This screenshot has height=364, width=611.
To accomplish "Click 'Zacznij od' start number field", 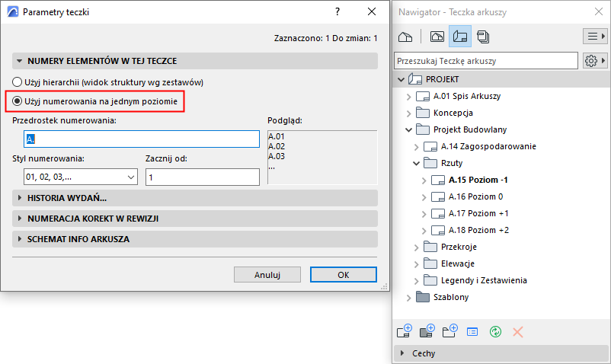I will 203,177.
